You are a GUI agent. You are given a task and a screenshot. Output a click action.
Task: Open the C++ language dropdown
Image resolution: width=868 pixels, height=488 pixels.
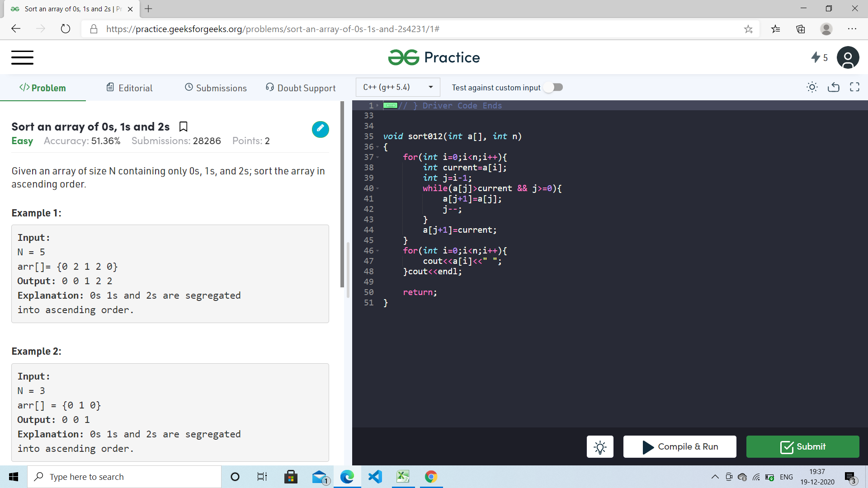tap(398, 87)
